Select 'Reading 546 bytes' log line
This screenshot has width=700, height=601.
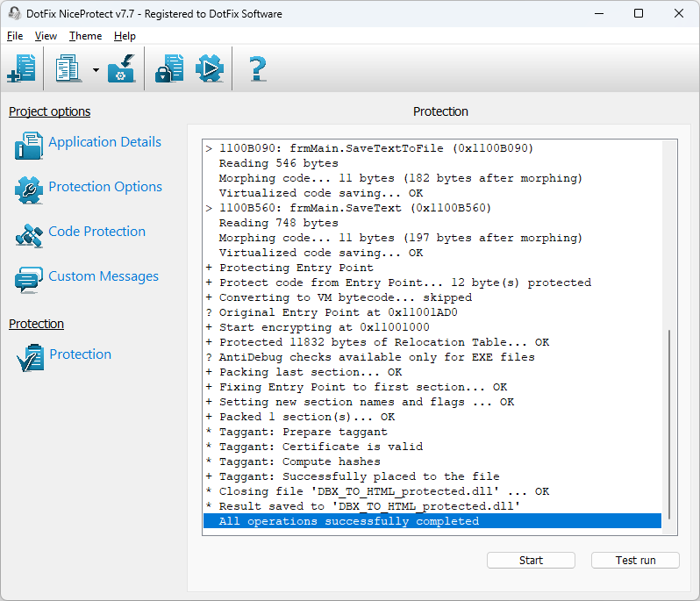coord(432,163)
